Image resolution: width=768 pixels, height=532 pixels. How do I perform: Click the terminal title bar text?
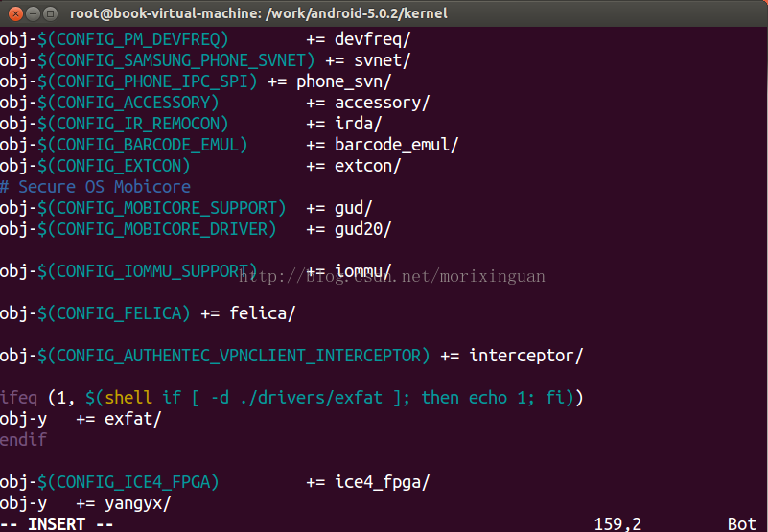pyautogui.click(x=259, y=13)
